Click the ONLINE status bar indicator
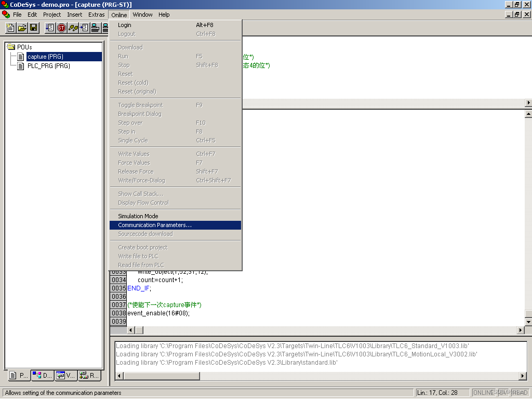Image resolution: width=532 pixels, height=399 pixels. point(484,393)
